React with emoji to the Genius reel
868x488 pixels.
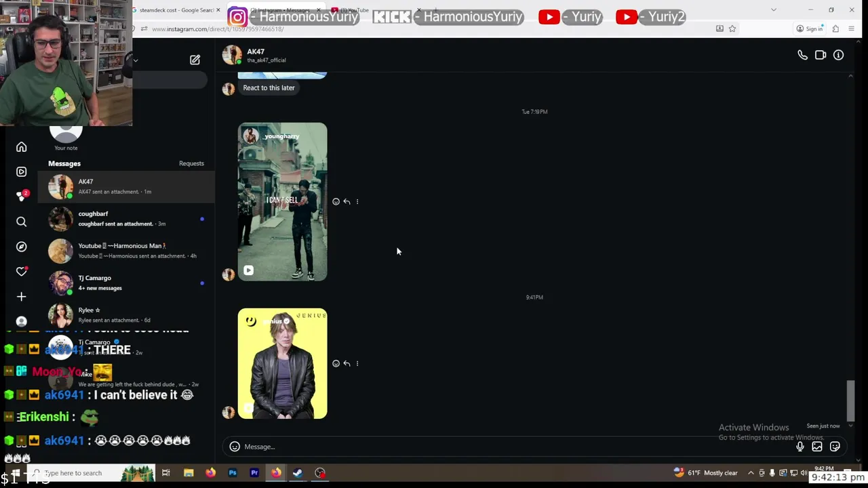336,363
